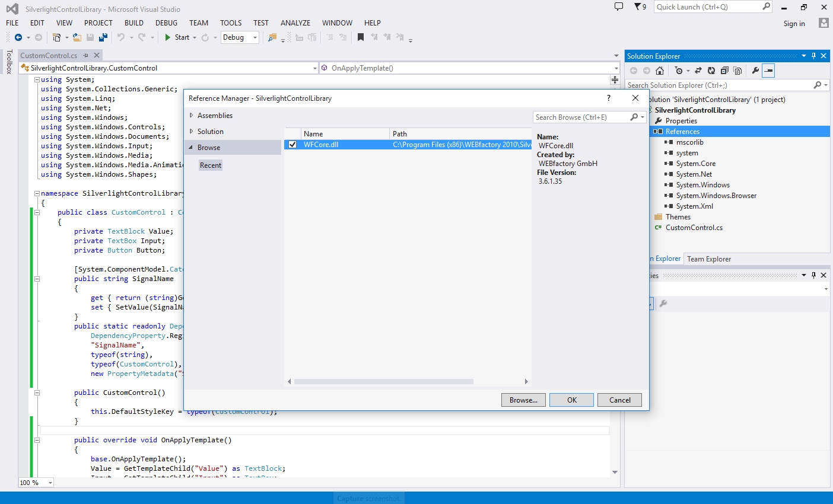Uncheck the WFCore.dll checkbox
The width and height of the screenshot is (833, 504).
coord(292,145)
